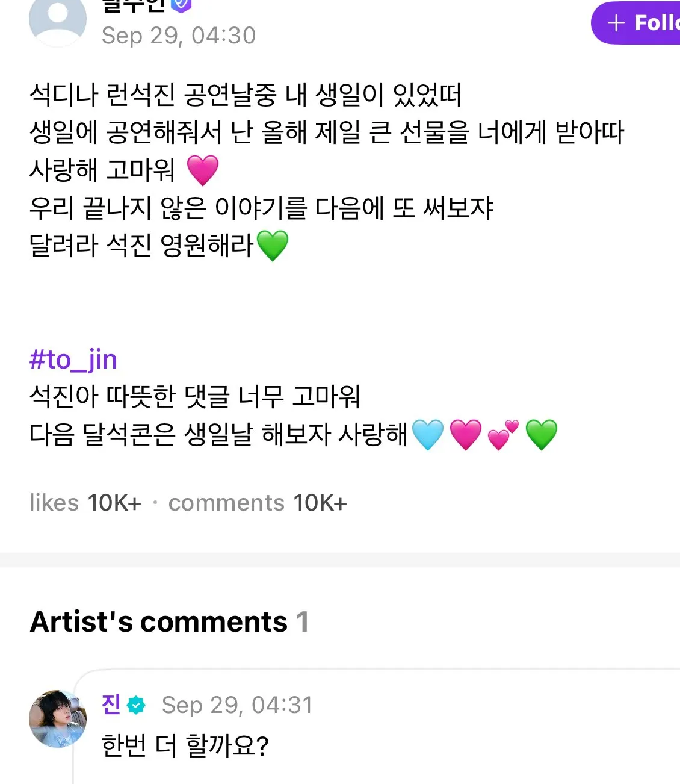Select the Artist's comments section header
Screen dimensions: 680x784
coord(169,622)
